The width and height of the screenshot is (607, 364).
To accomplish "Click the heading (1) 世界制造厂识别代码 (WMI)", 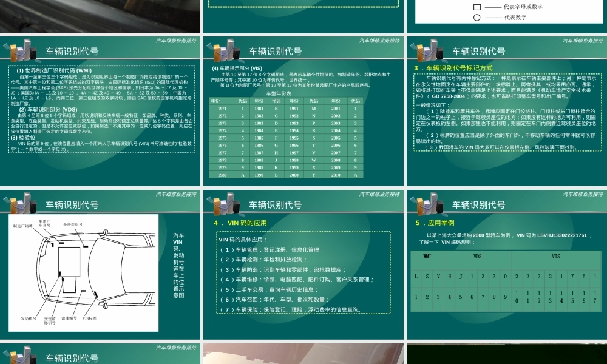I will [x=54, y=70].
